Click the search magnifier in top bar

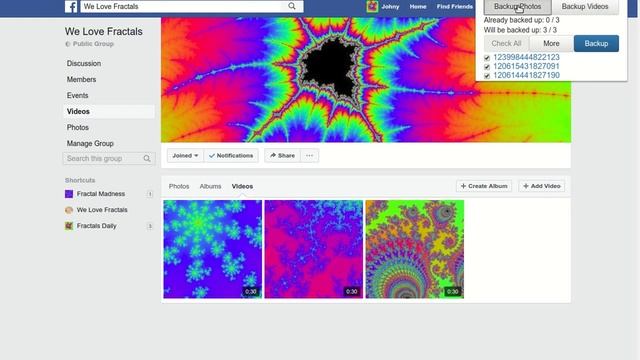[292, 6]
